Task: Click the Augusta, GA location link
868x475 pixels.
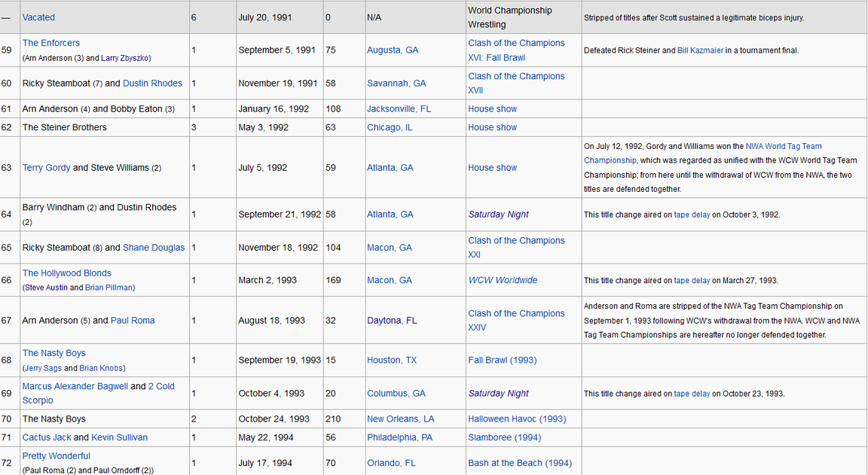Action: pyautogui.click(x=393, y=50)
